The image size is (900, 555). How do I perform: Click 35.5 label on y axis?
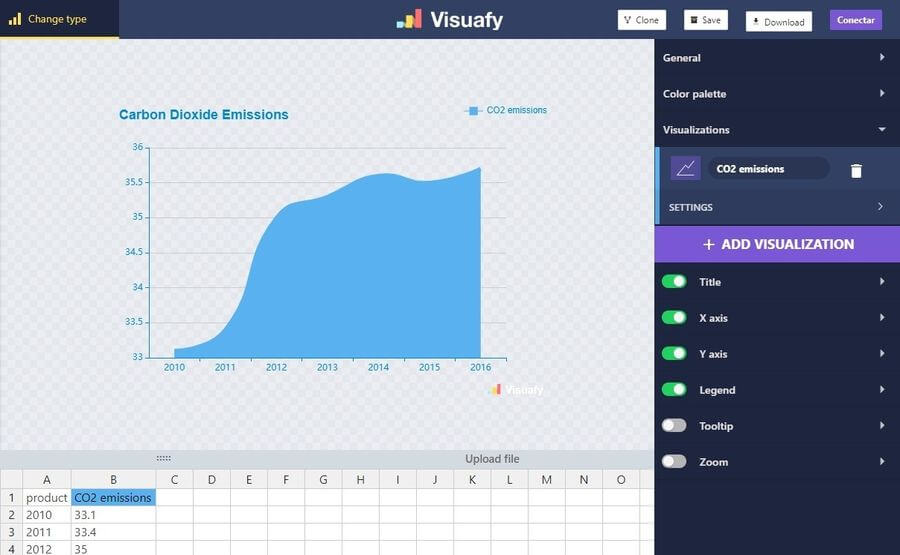point(134,182)
